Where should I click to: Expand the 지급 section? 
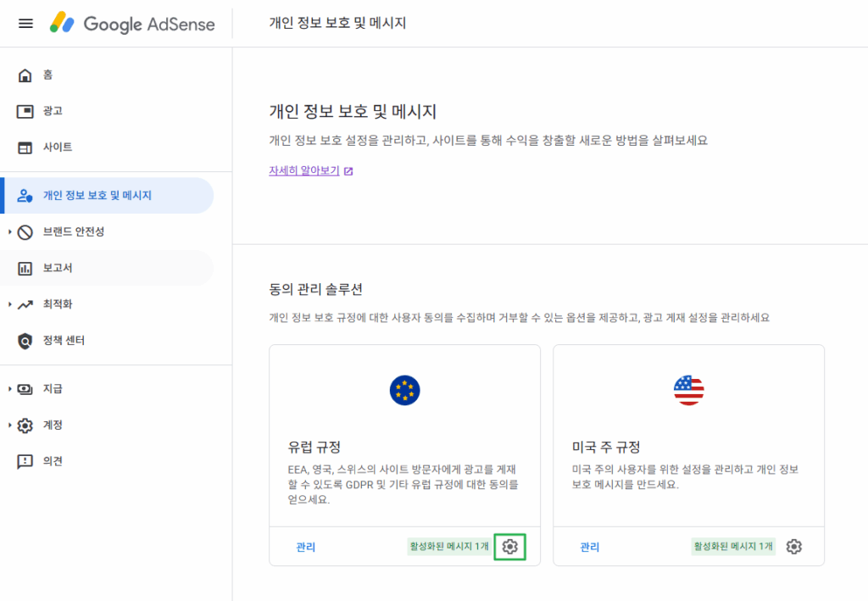click(53, 388)
